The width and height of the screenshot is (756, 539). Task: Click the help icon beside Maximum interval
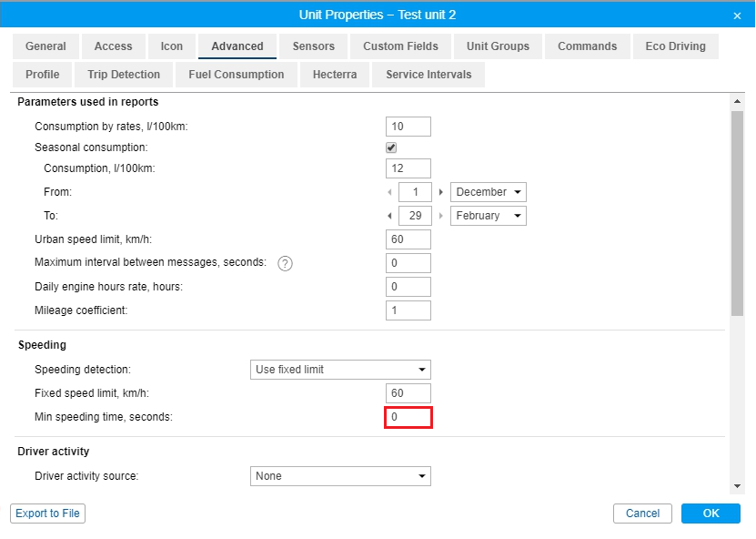coord(285,263)
